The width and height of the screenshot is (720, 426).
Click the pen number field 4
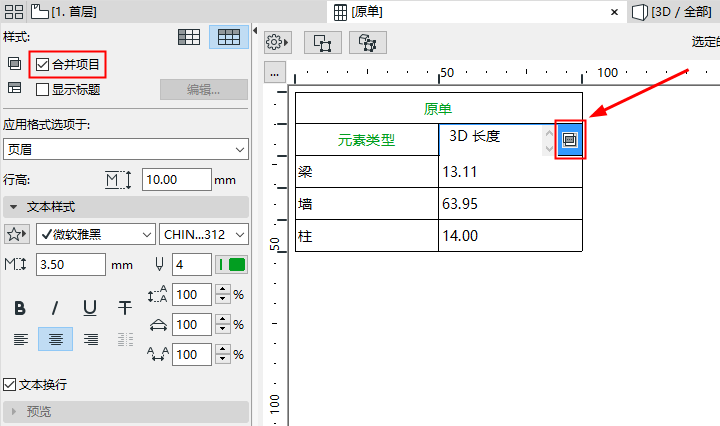pyautogui.click(x=191, y=265)
